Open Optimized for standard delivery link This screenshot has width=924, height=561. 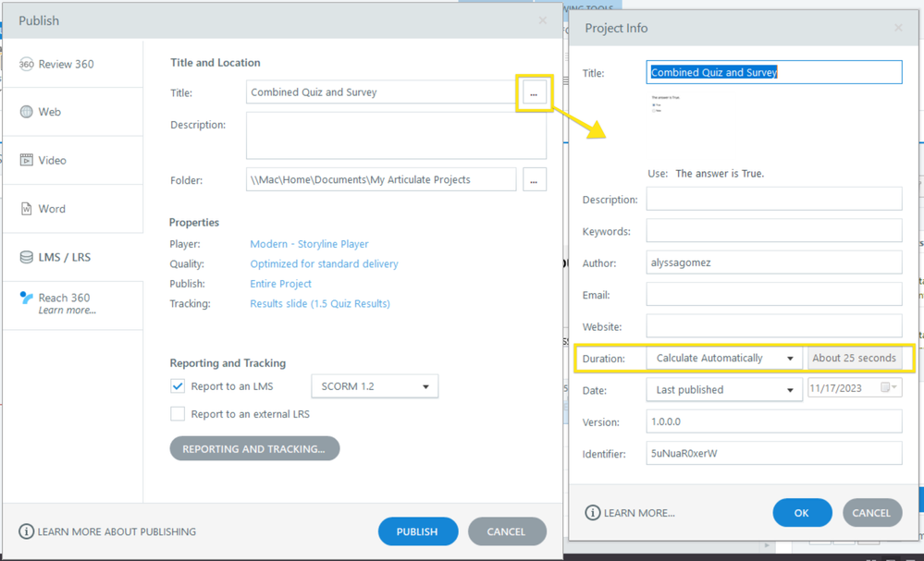click(324, 263)
